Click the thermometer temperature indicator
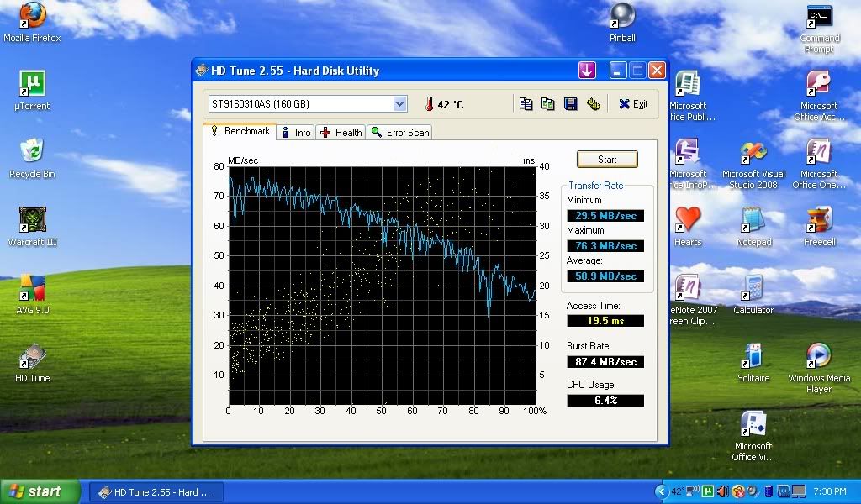Screen dimensions: 861x504 [429, 105]
